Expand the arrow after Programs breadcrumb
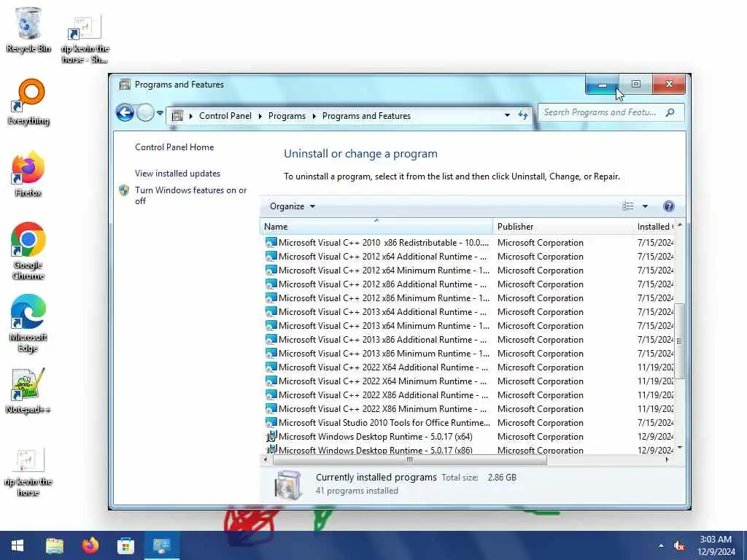Screen dimensions: 747x560 314,116
